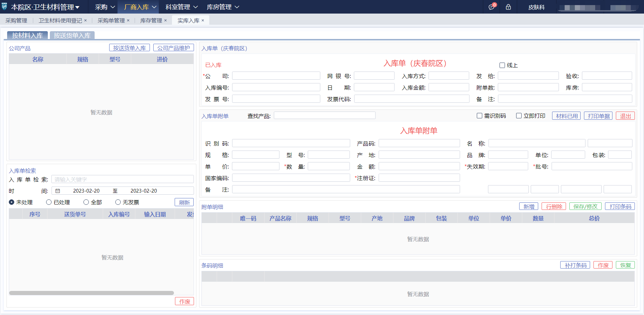Image resolution: width=644 pixels, height=315 pixels.
Task: Close the 实库入库 tab
Action: click(203, 20)
